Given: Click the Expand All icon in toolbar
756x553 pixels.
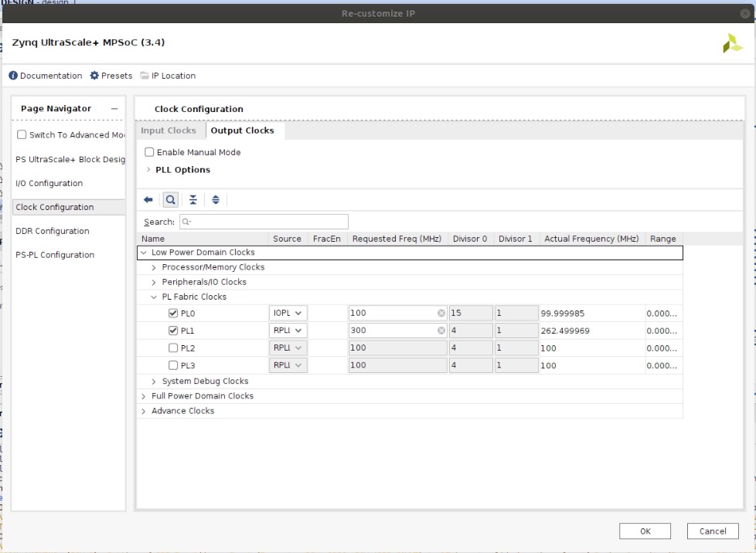Looking at the screenshot, I should coord(216,199).
